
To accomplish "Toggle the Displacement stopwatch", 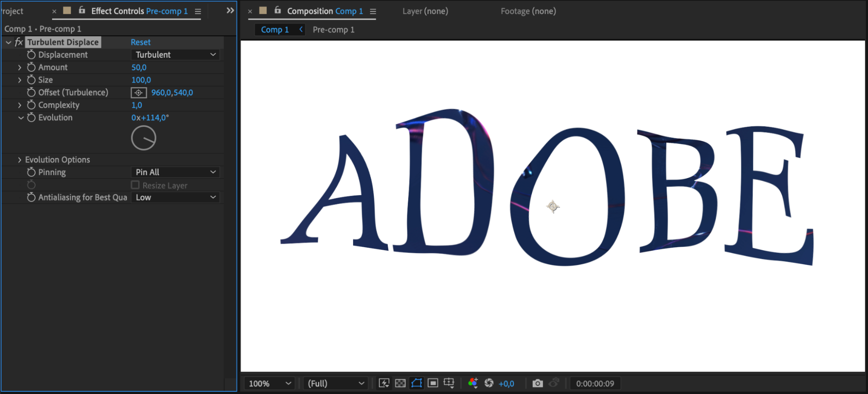I will point(31,55).
